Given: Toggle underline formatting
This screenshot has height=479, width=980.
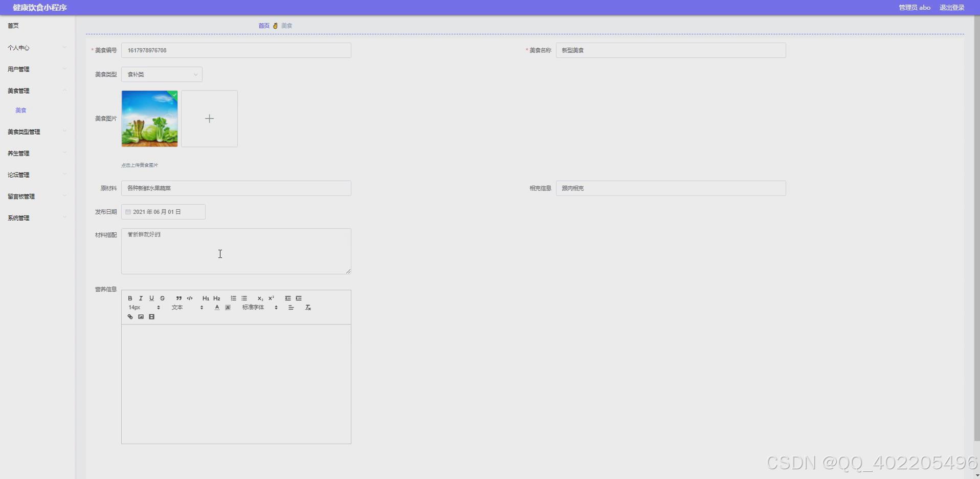Looking at the screenshot, I should (x=151, y=298).
